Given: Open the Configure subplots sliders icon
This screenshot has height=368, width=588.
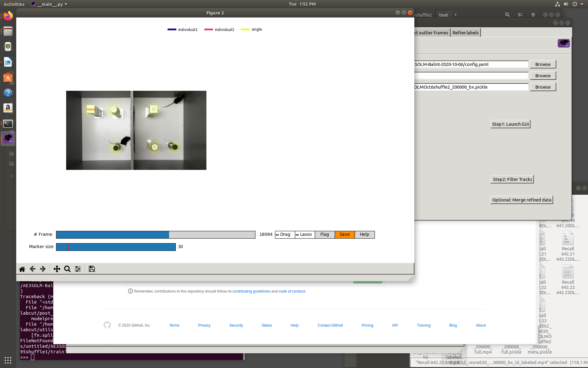Looking at the screenshot, I should point(77,269).
